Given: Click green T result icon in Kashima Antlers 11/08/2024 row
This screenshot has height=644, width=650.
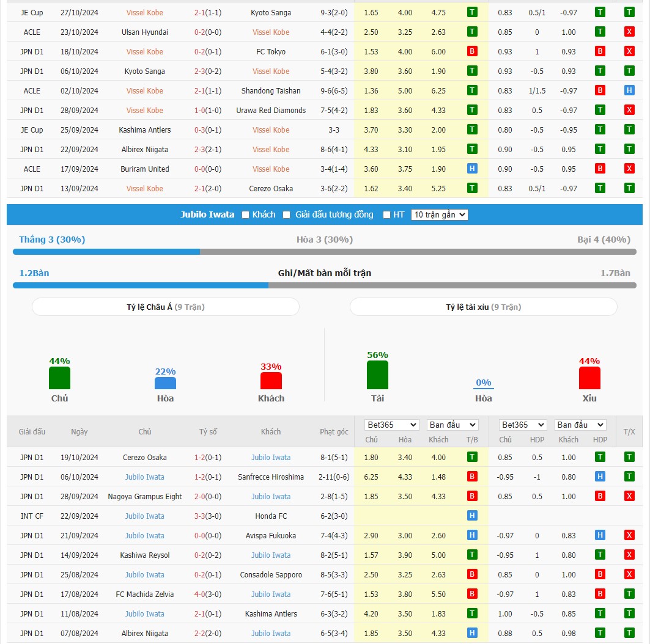Looking at the screenshot, I should coord(471,613).
